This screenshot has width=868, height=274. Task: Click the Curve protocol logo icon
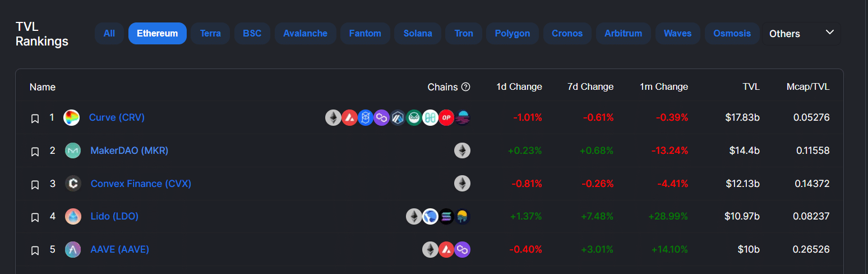click(71, 118)
